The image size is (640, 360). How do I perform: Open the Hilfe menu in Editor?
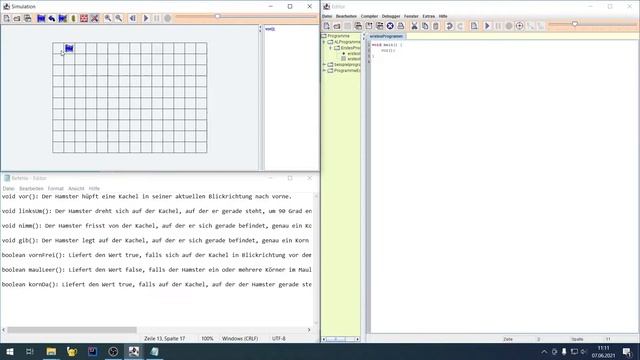click(x=443, y=16)
